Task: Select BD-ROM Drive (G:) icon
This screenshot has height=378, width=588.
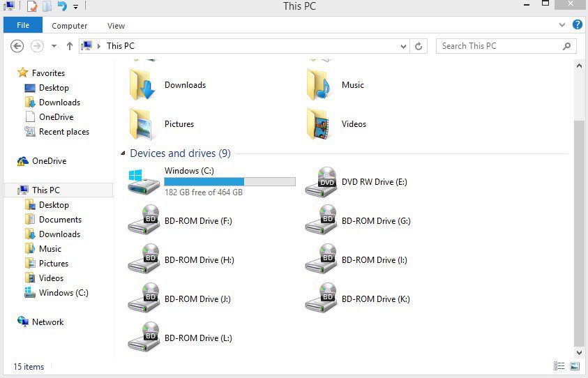Action: click(321, 220)
